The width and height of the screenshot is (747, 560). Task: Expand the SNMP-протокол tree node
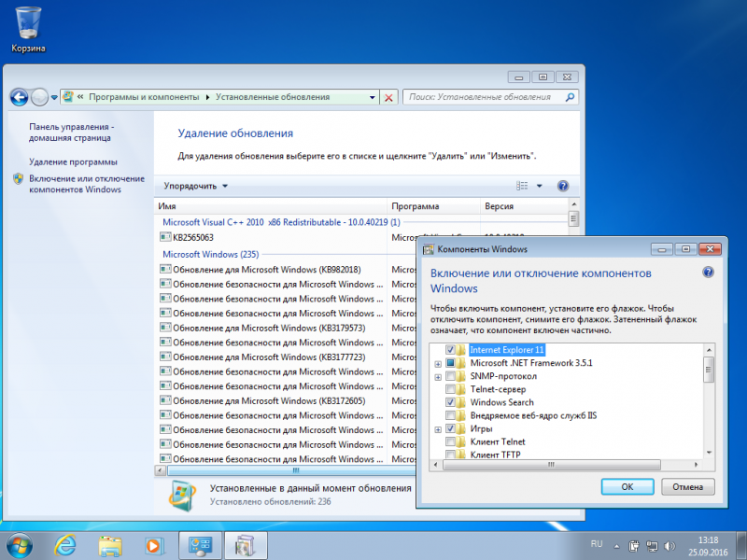click(x=438, y=377)
